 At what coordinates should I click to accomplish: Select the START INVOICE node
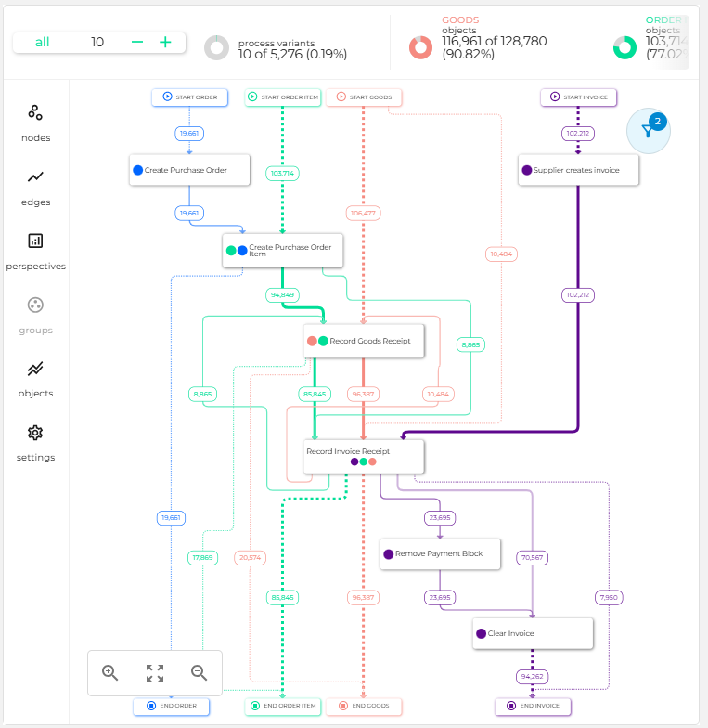click(x=579, y=97)
